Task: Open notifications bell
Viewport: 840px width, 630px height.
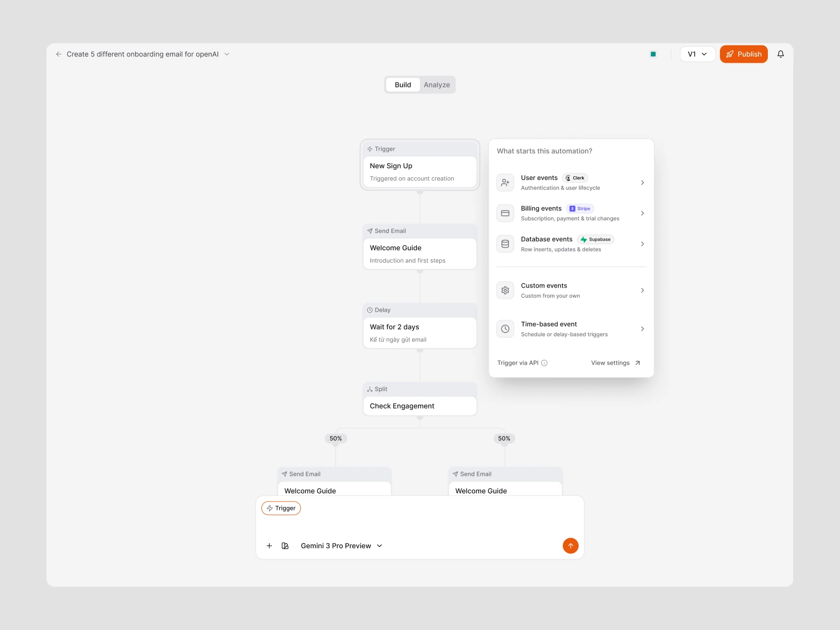Action: click(x=781, y=54)
